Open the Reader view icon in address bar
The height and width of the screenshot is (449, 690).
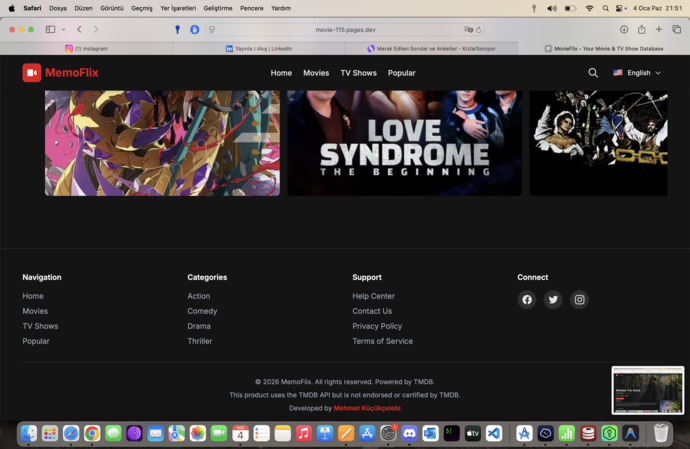(x=212, y=29)
